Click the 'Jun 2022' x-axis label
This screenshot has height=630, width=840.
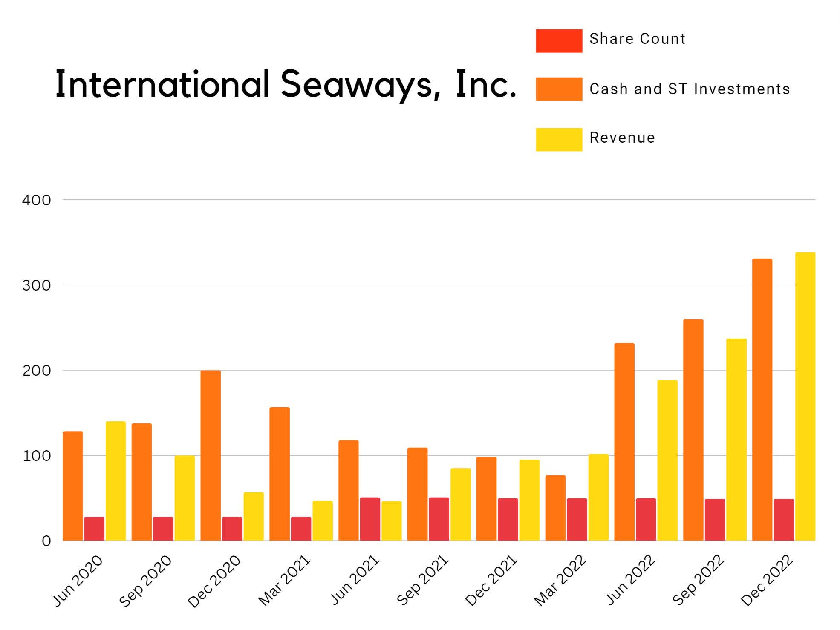pyautogui.click(x=630, y=580)
